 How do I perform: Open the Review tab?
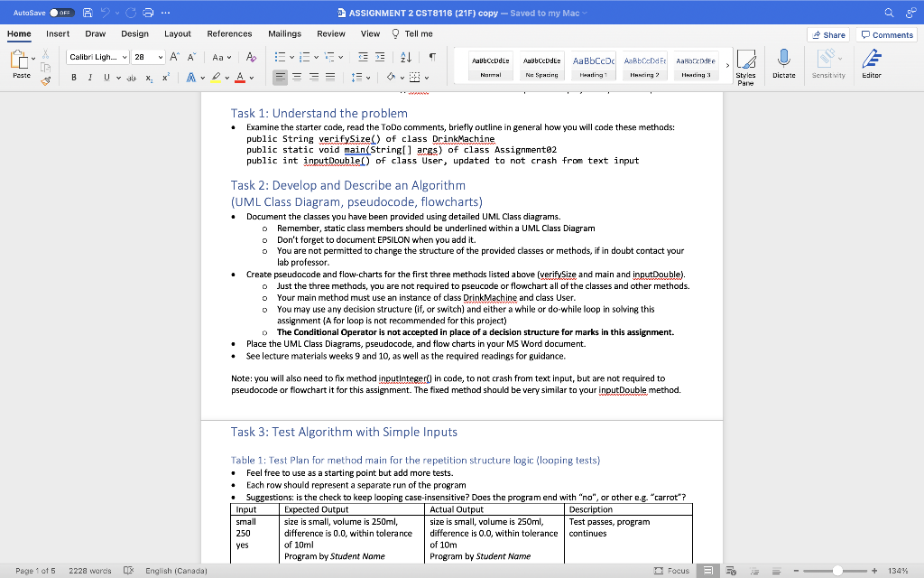(x=331, y=33)
